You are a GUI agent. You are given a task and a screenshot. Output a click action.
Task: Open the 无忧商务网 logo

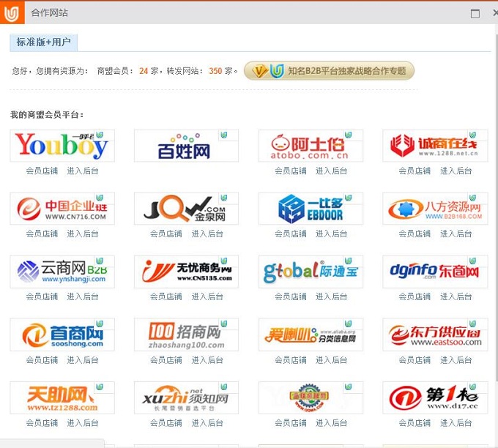tap(186, 272)
